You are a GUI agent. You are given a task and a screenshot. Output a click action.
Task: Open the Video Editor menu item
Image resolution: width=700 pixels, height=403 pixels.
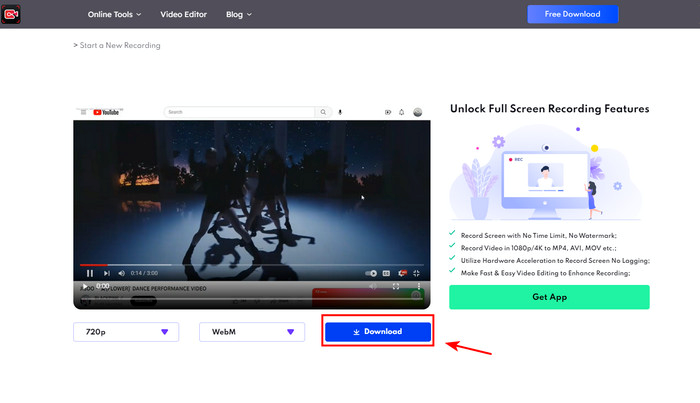point(183,15)
